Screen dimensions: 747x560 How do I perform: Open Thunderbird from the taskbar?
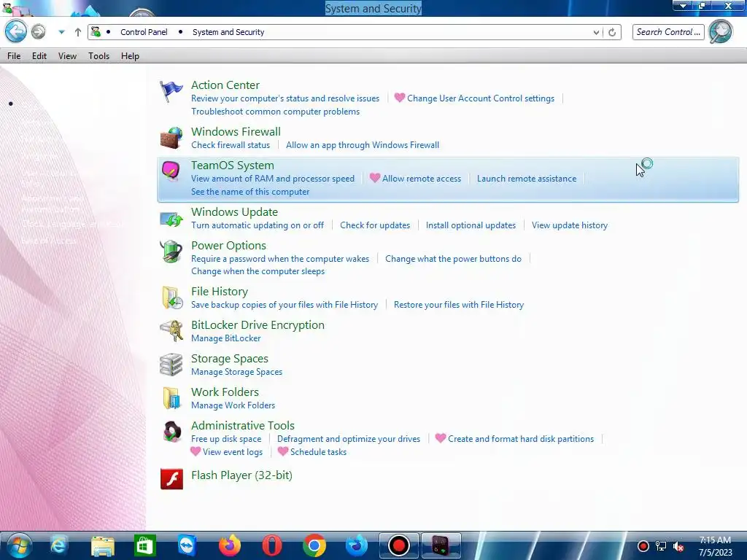356,545
